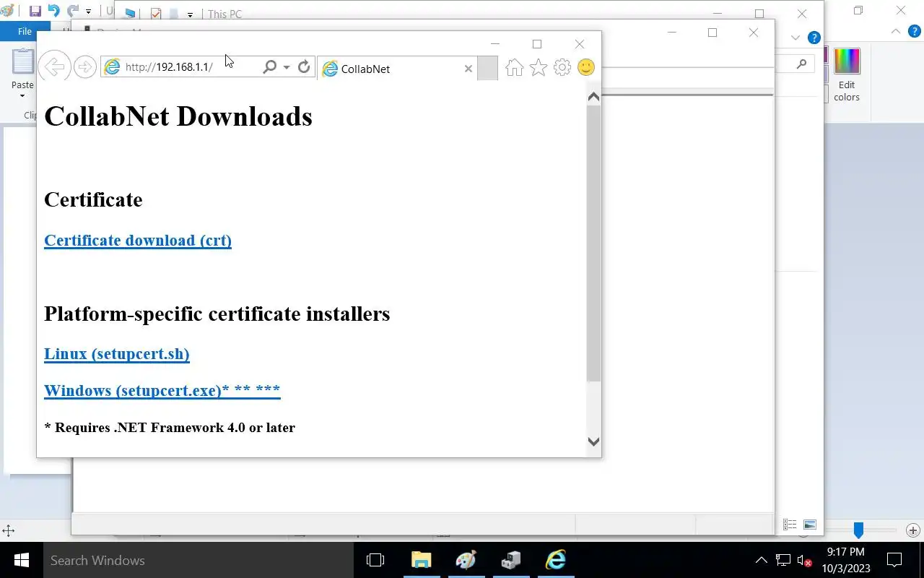Image resolution: width=924 pixels, height=578 pixels.
Task: Select the CollabNet browser tab
Action: coord(396,69)
